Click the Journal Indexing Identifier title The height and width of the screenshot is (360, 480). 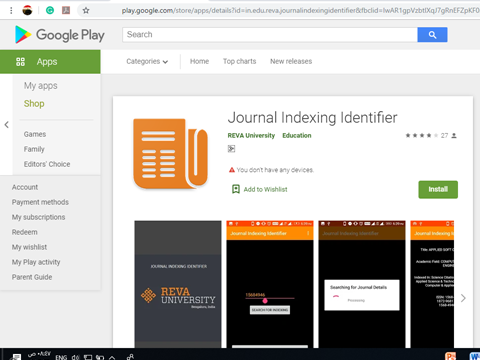312,118
